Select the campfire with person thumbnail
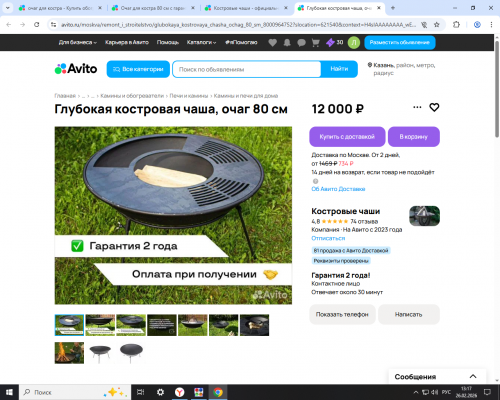 click(69, 353)
